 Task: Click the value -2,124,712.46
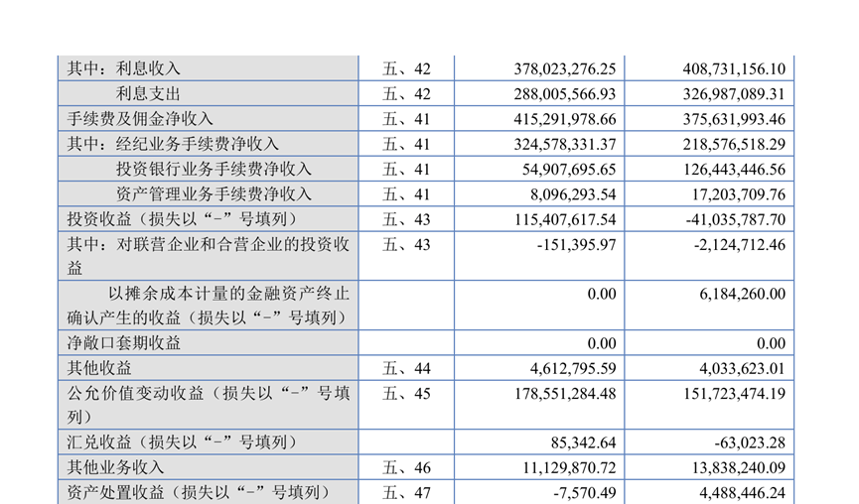[740, 245]
